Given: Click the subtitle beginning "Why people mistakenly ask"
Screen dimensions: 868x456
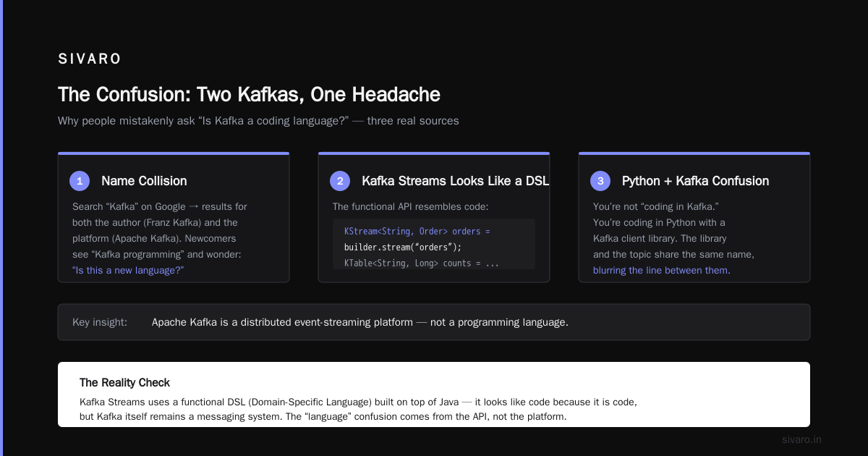Looking at the screenshot, I should point(258,121).
